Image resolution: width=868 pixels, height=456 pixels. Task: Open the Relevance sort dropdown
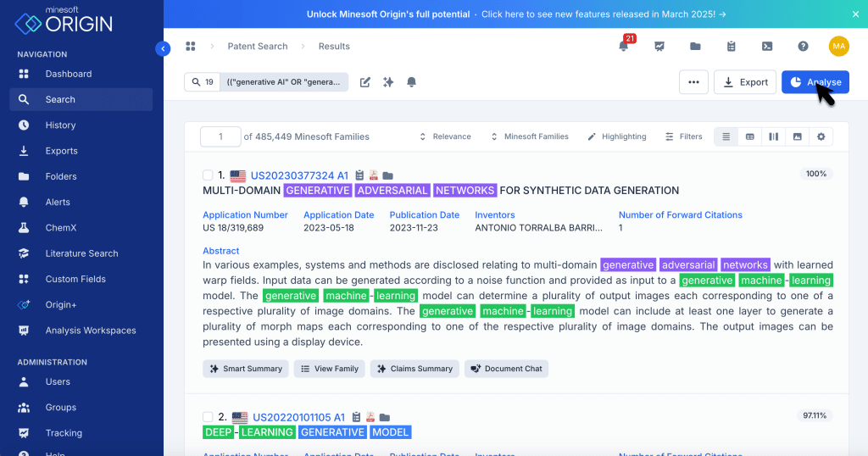click(445, 136)
